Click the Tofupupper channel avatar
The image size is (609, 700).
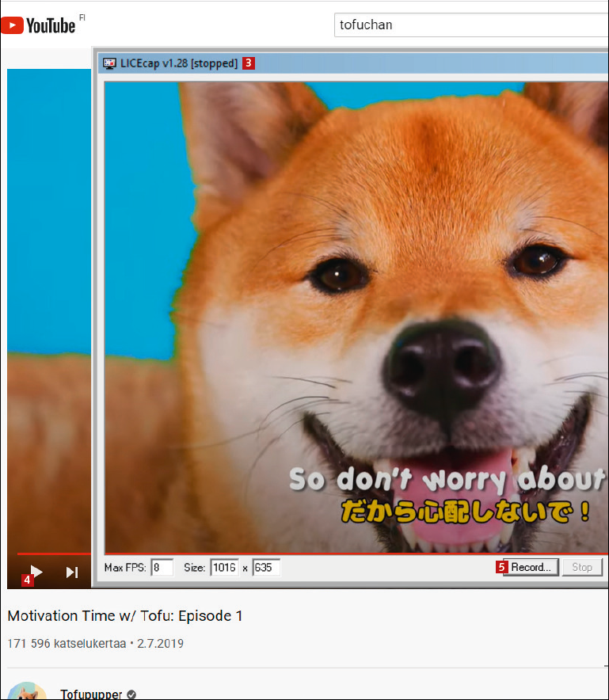pos(27,691)
